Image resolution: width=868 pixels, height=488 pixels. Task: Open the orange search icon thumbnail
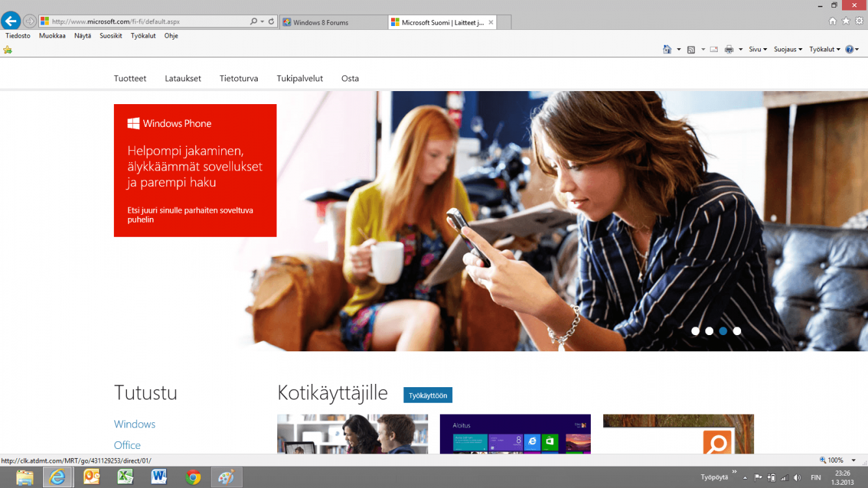pos(679,434)
